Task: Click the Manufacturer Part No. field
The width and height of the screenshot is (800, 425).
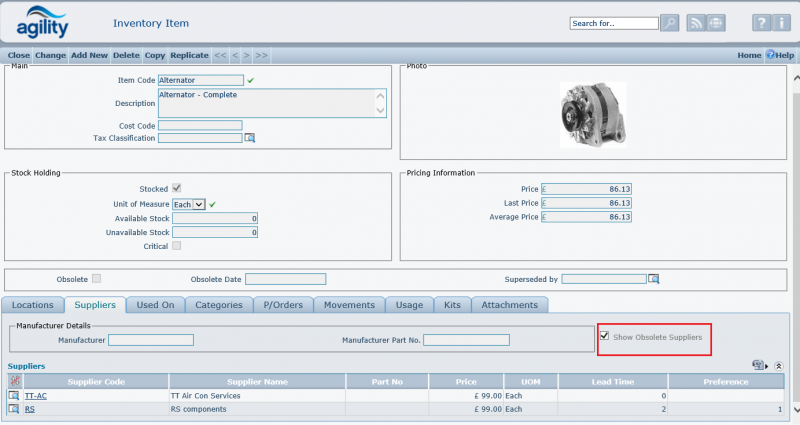Action: point(466,341)
